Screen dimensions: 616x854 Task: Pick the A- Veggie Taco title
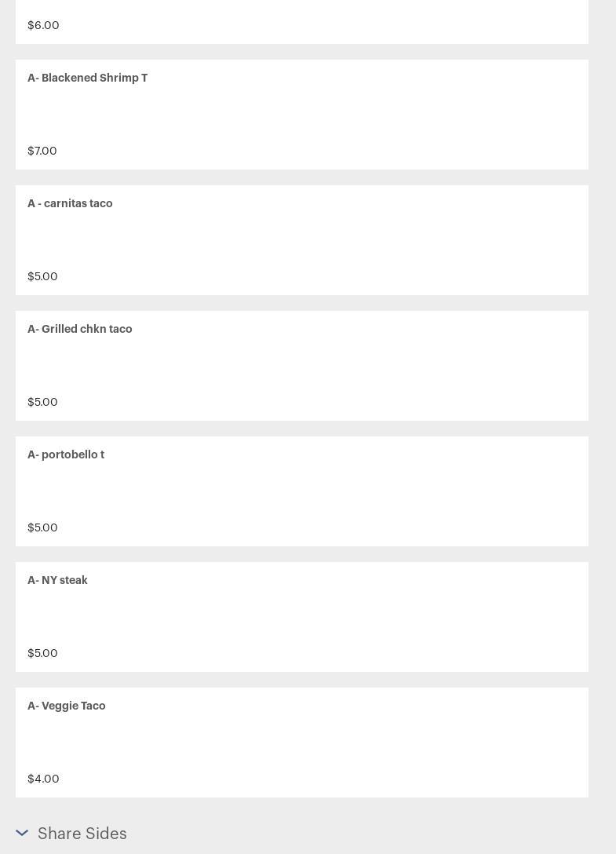pos(67,706)
